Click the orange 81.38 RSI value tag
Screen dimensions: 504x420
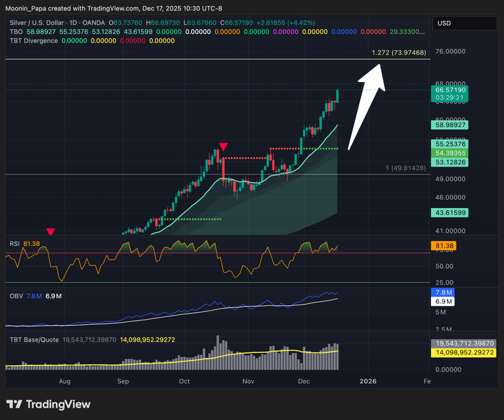click(x=446, y=245)
